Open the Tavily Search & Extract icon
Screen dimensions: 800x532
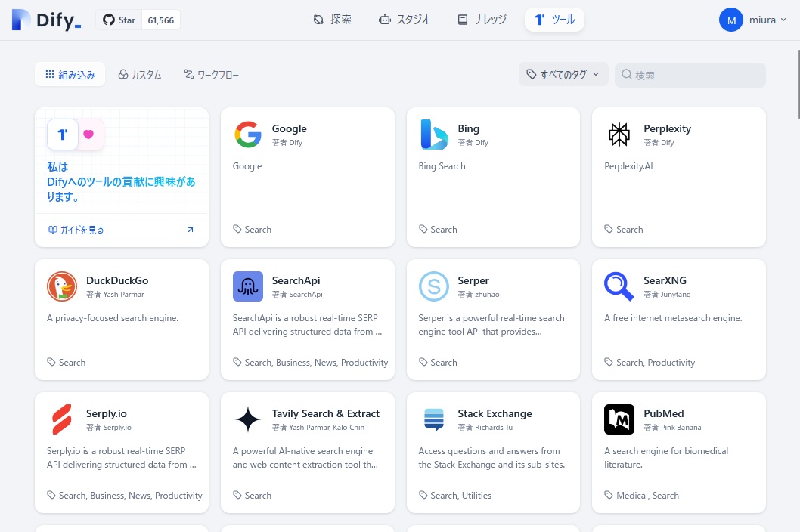(x=247, y=419)
